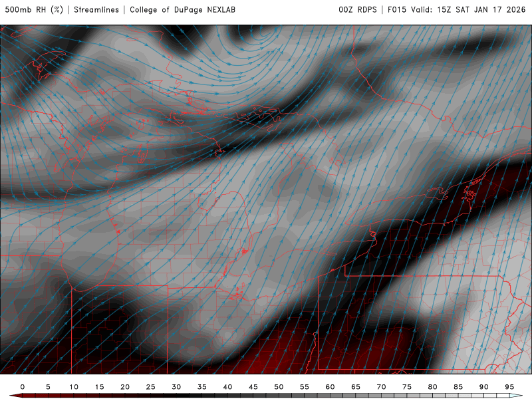532x399 pixels.
Task: Click the "00Z RDPS" model run label
Action: coord(358,10)
